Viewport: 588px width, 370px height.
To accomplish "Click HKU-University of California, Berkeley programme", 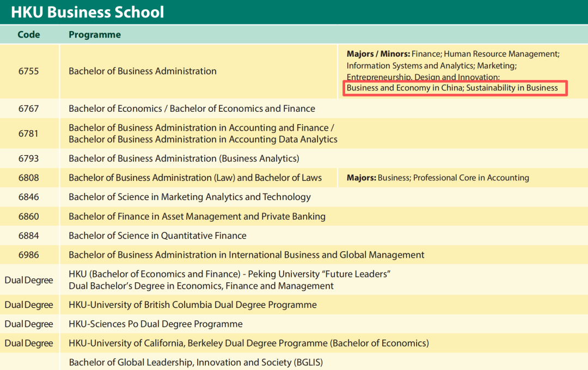I will tap(249, 343).
